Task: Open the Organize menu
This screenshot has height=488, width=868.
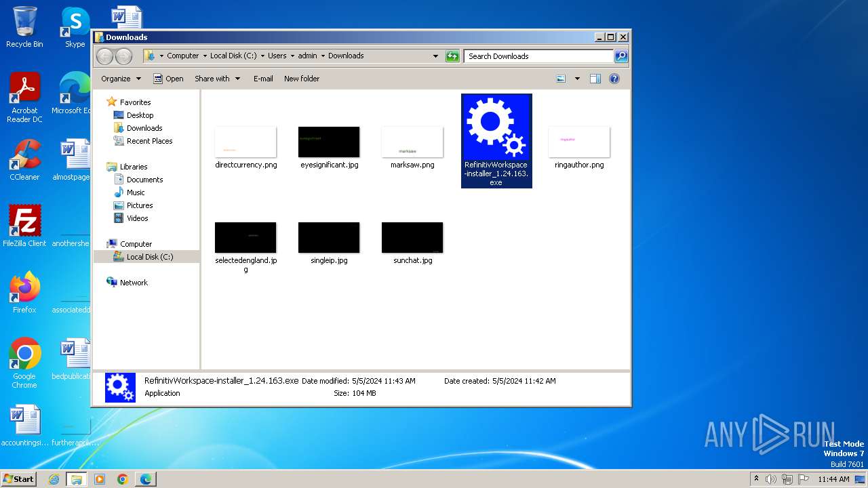Action: point(121,79)
